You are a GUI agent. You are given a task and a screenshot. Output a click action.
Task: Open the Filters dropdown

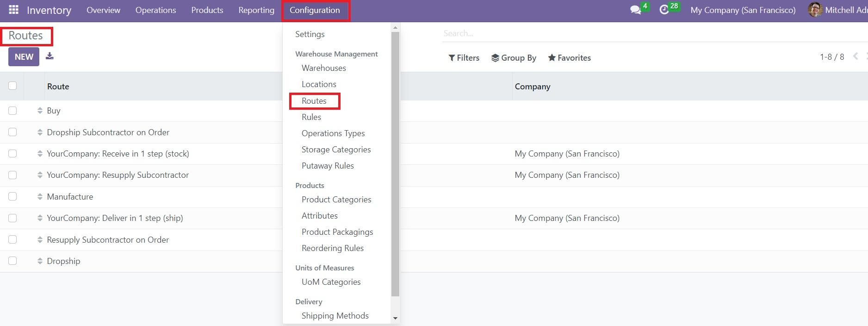pyautogui.click(x=464, y=58)
